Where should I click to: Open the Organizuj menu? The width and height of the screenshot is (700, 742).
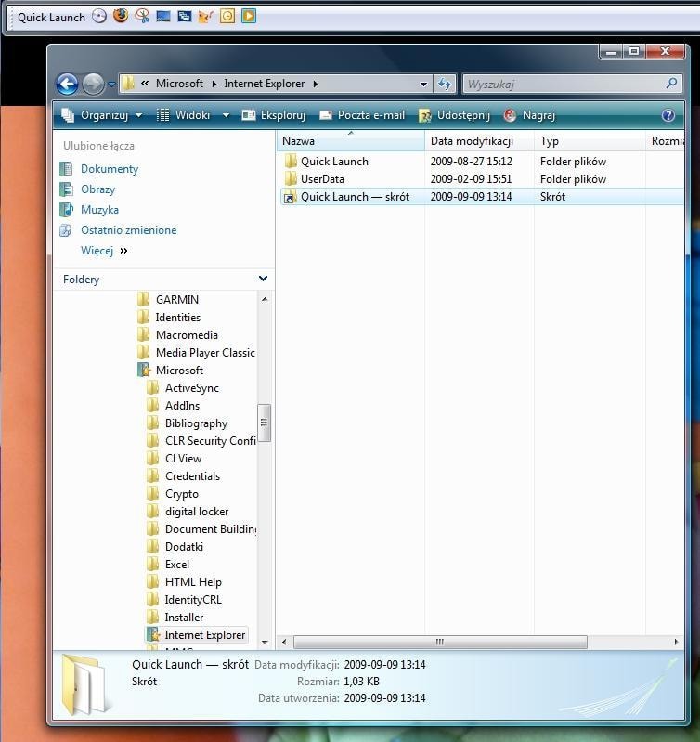coord(102,115)
